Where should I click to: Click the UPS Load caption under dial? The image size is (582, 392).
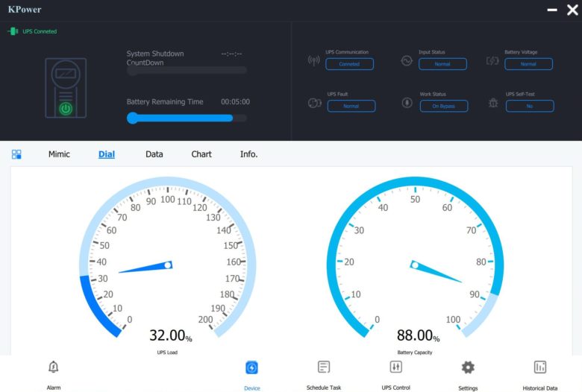click(x=167, y=353)
